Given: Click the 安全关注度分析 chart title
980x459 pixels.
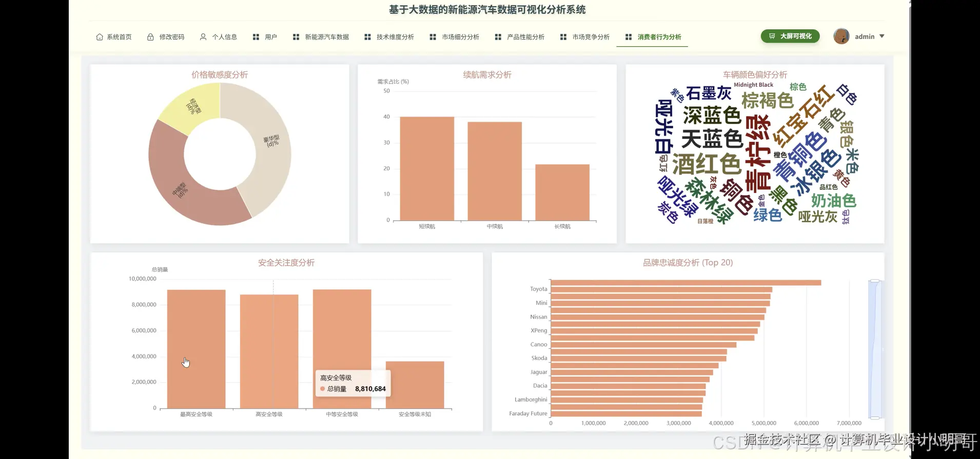Looking at the screenshot, I should 286,263.
